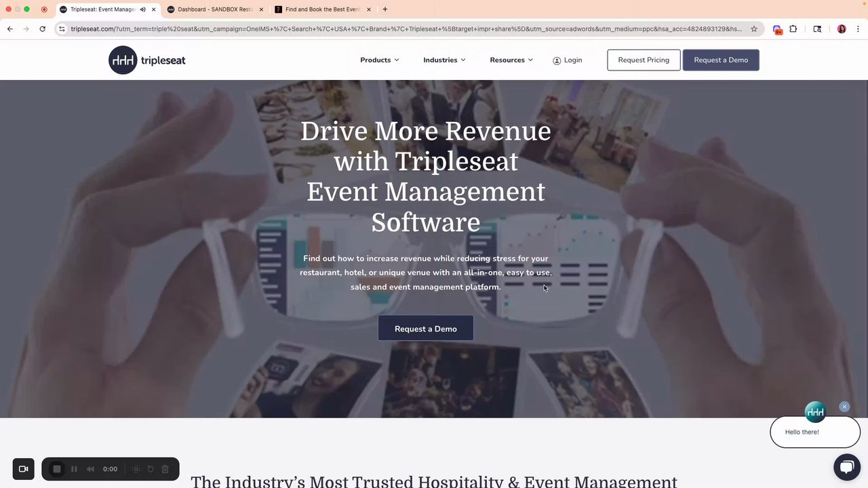
Task: Click the Login link
Action: [568, 60]
